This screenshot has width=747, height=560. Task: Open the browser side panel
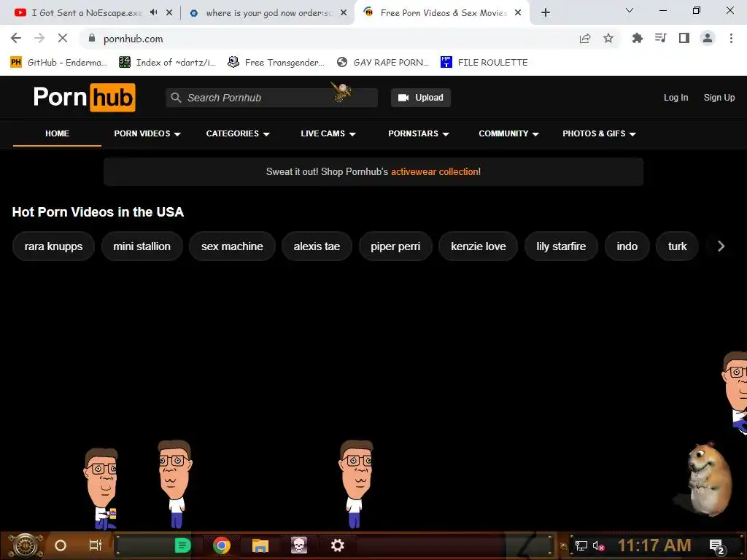click(684, 38)
